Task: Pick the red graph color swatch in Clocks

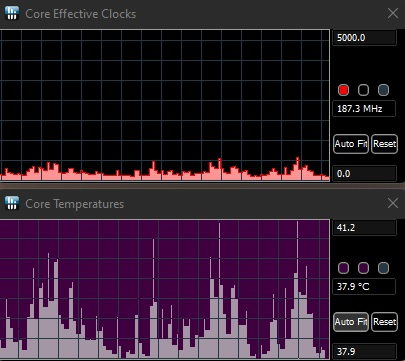Action: (343, 90)
